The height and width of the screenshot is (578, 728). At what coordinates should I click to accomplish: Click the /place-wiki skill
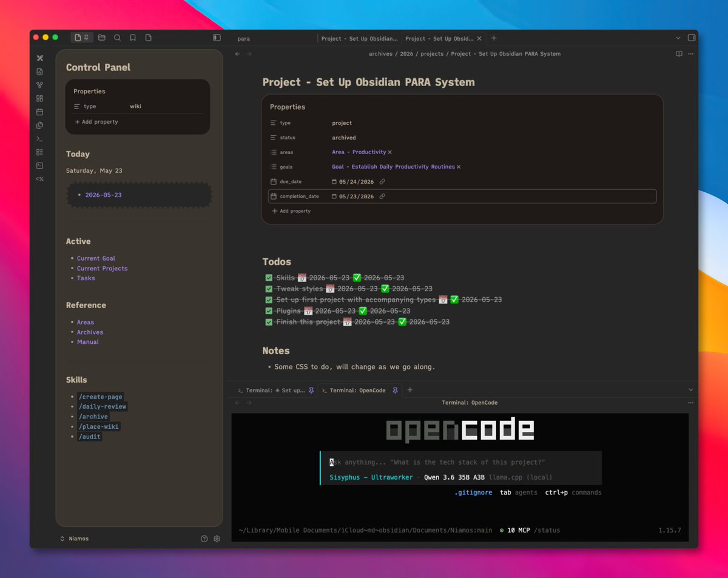pyautogui.click(x=98, y=426)
